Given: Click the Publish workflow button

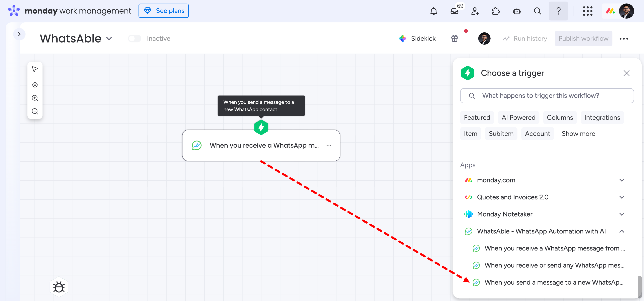Looking at the screenshot, I should [583, 38].
